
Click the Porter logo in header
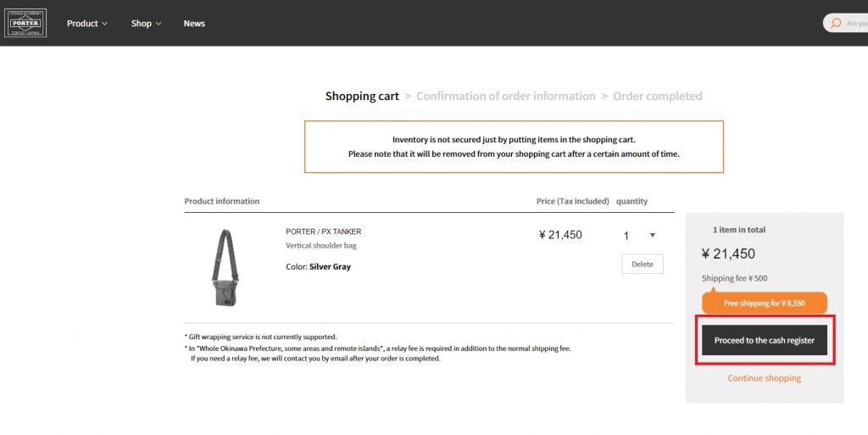tap(25, 23)
